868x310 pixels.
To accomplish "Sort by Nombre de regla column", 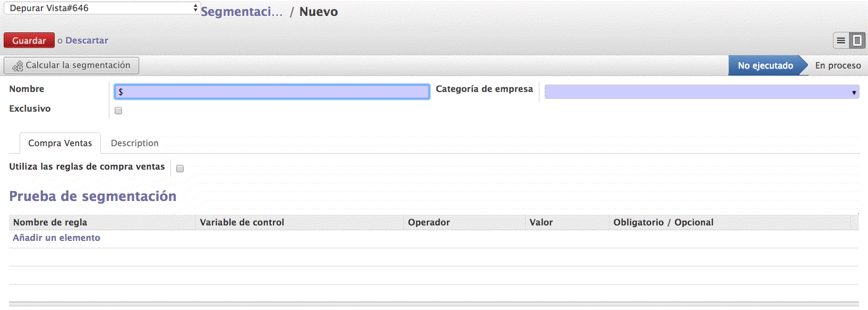I will point(50,222).
